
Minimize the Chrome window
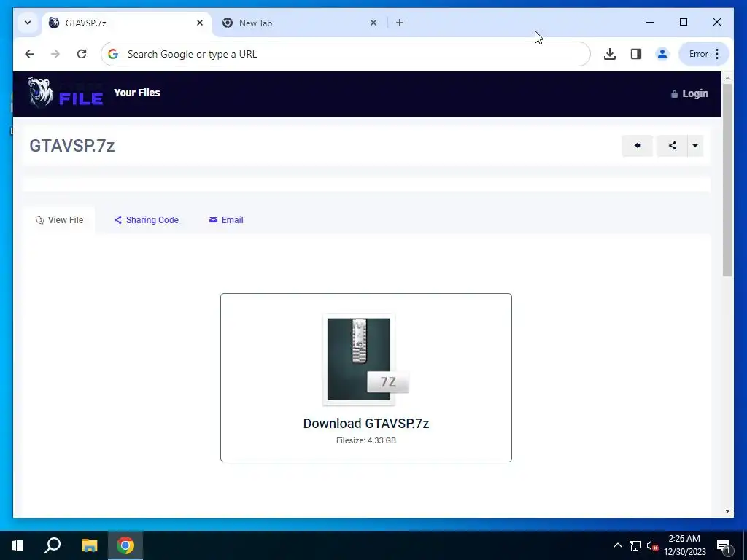pyautogui.click(x=650, y=22)
